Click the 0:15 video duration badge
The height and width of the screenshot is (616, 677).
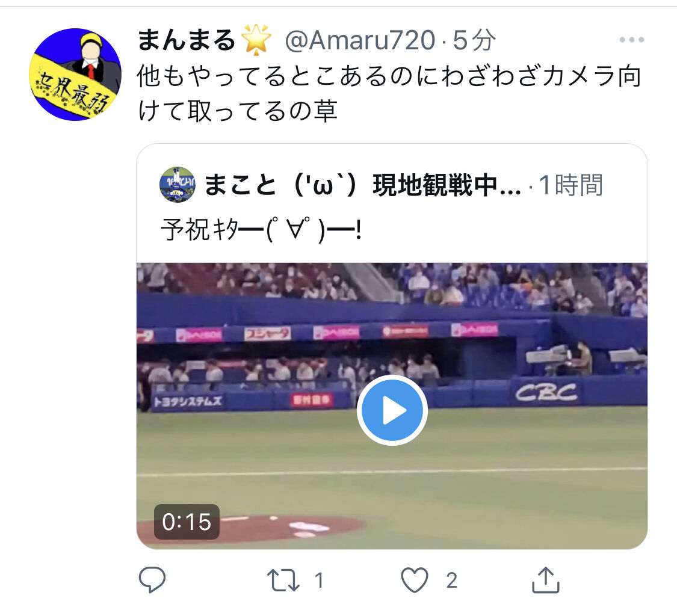tap(187, 522)
